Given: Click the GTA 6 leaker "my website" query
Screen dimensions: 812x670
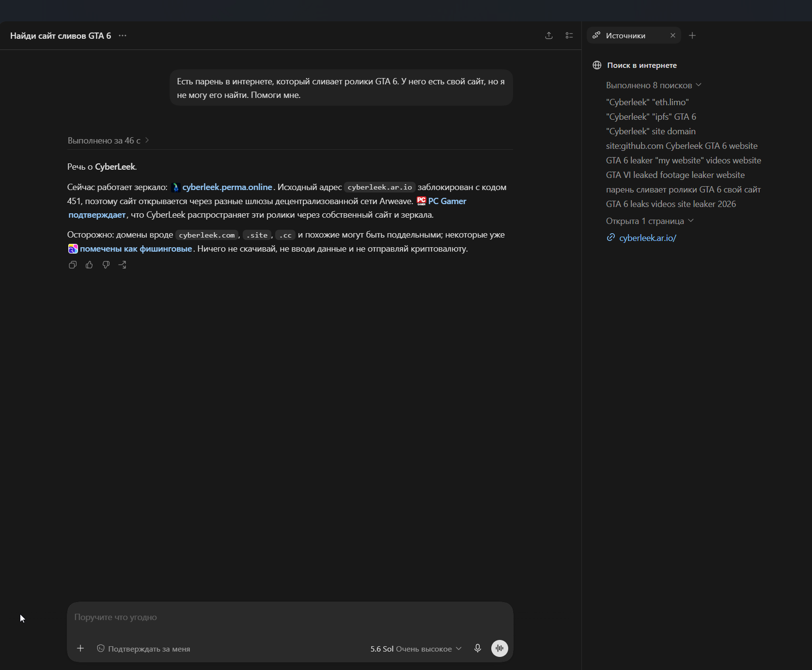Looking at the screenshot, I should (684, 160).
